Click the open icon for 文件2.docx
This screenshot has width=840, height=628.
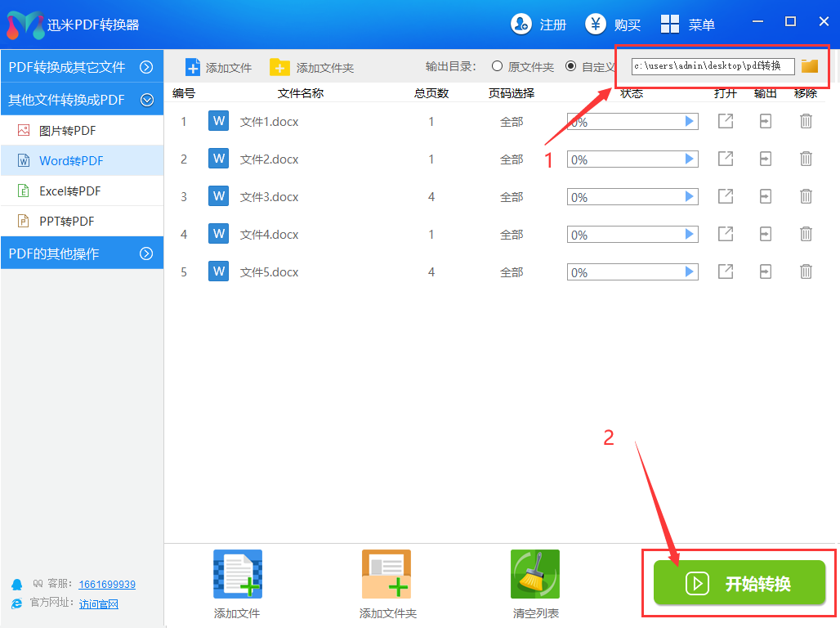725,159
